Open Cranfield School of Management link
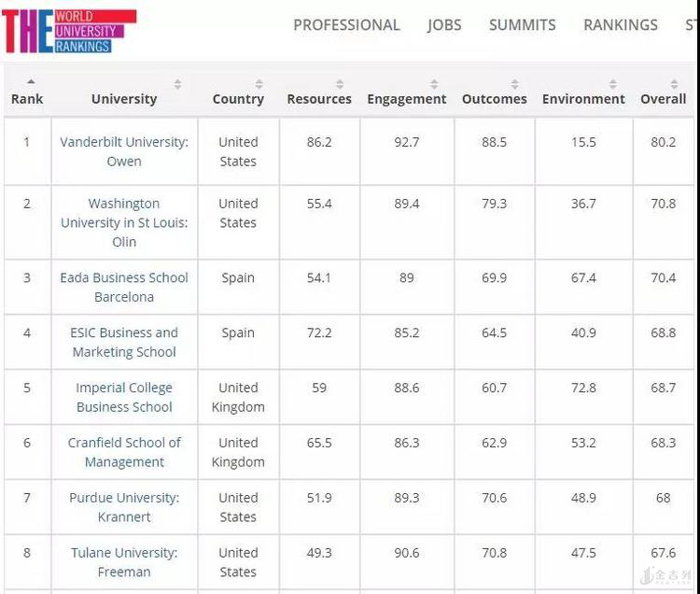700x594 pixels. click(x=124, y=452)
